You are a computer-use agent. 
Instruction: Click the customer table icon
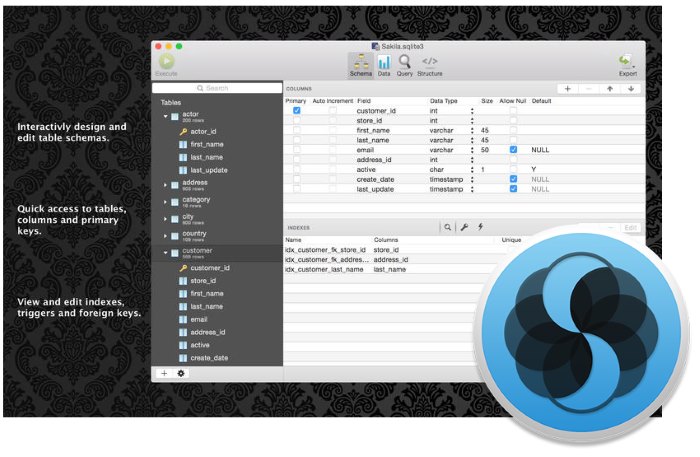pos(175,253)
